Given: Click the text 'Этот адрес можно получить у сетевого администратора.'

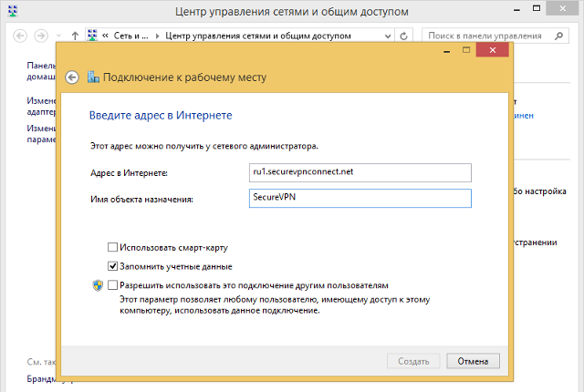Looking at the screenshot, I should tap(204, 146).
